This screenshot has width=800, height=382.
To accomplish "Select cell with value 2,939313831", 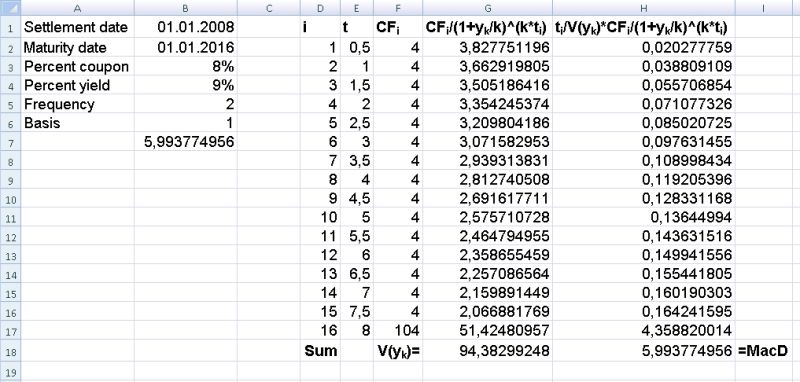I will [x=487, y=161].
